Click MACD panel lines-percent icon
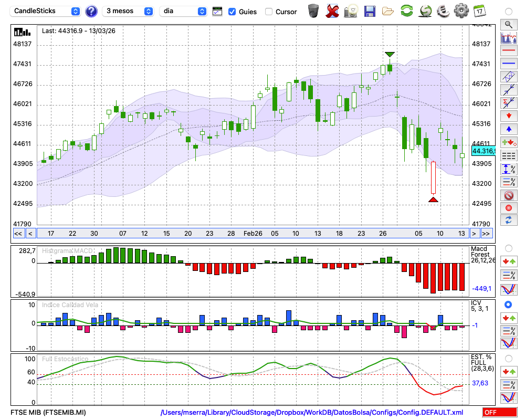This screenshot has height=420, width=525. [509, 275]
